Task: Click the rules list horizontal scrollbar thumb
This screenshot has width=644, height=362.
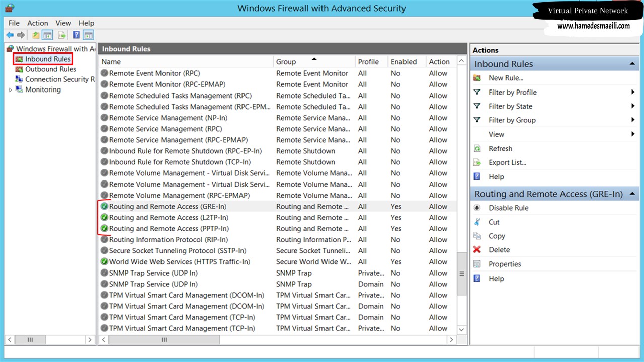Action: [164, 340]
